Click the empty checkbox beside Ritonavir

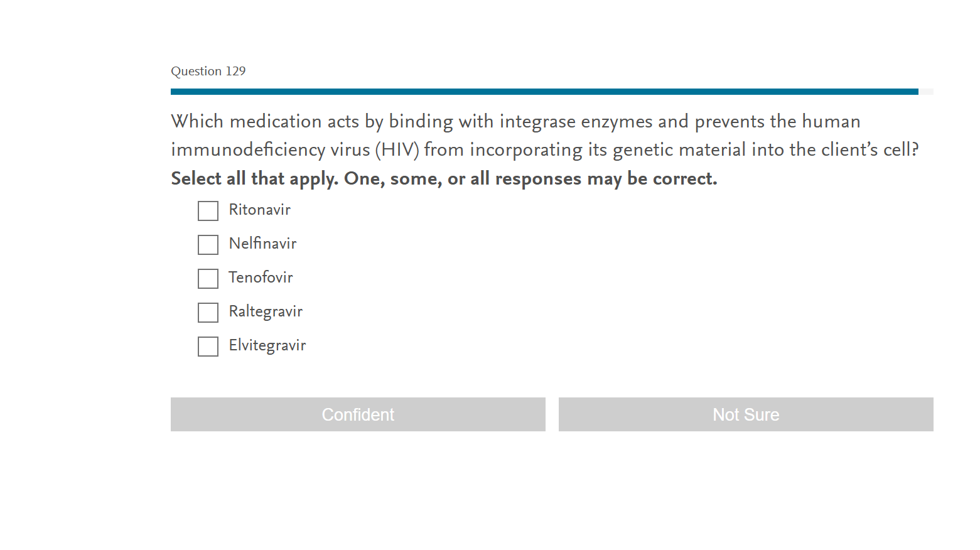tap(208, 211)
